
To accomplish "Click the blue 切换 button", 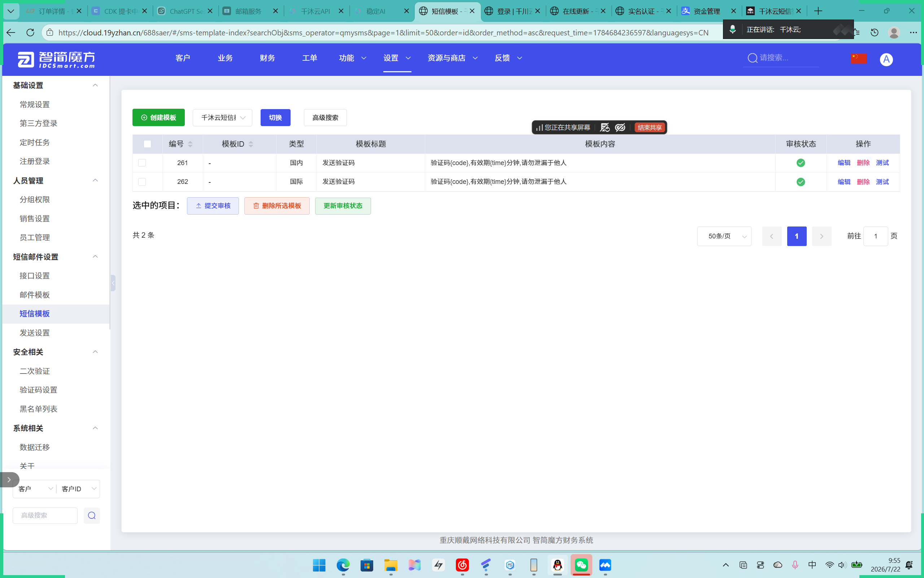I will [x=275, y=117].
